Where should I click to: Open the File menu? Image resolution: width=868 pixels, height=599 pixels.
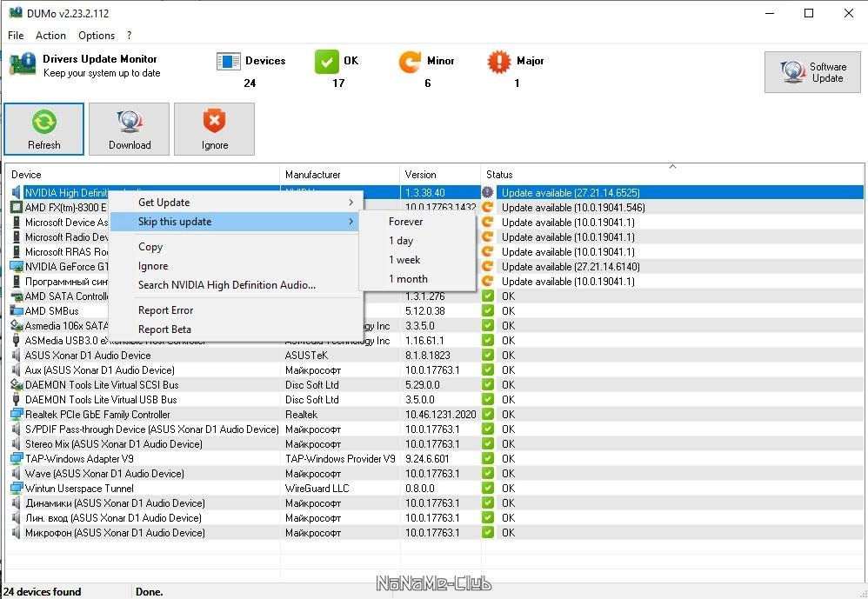16,36
